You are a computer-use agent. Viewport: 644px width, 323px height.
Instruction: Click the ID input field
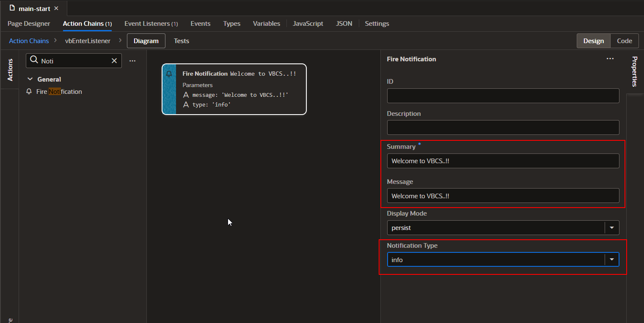pyautogui.click(x=503, y=96)
